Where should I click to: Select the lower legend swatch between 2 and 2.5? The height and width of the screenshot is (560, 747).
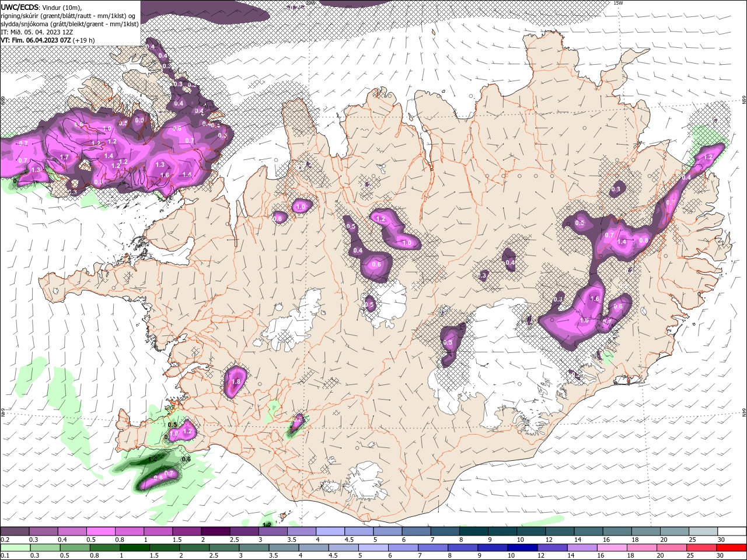click(194, 548)
